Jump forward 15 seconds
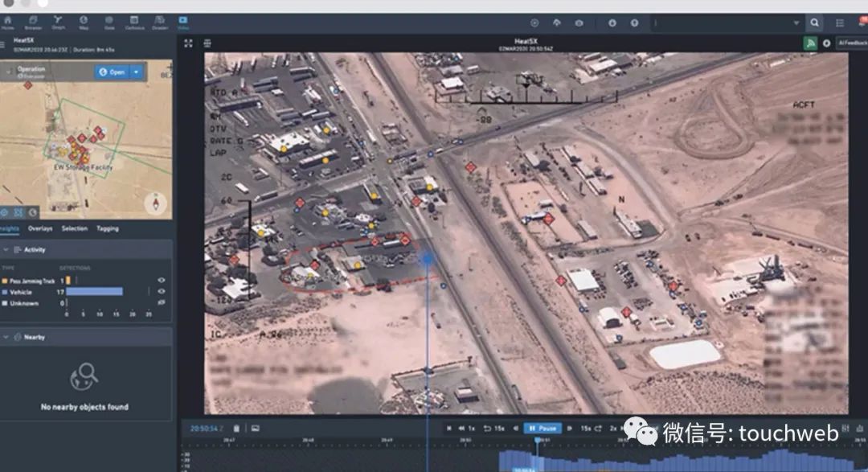This screenshot has width=868, height=472. click(591, 429)
